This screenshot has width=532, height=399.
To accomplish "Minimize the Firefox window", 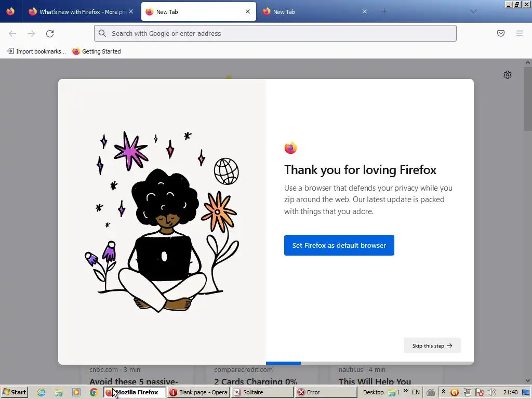I will [x=509, y=4].
